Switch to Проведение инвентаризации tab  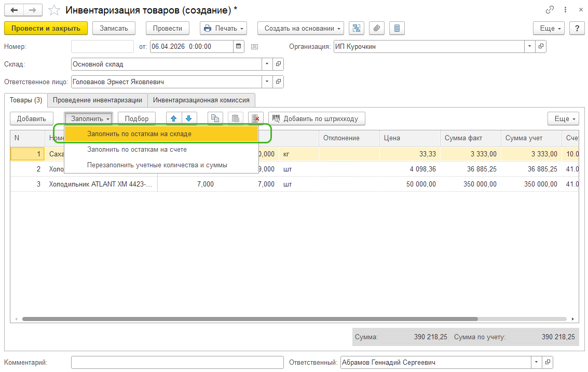pos(97,100)
